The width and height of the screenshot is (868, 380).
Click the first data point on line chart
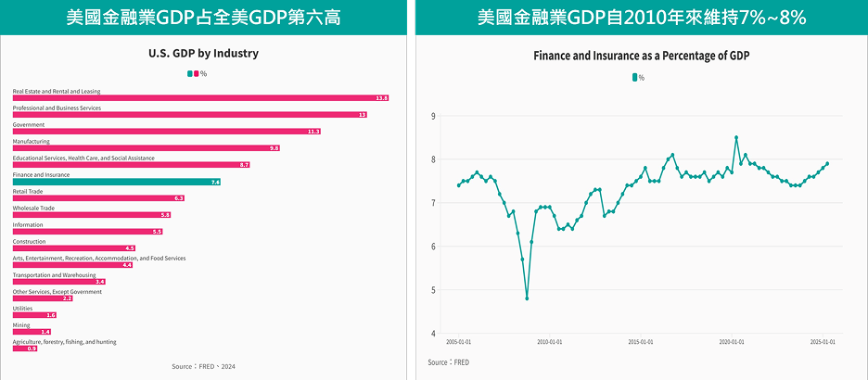pos(458,185)
